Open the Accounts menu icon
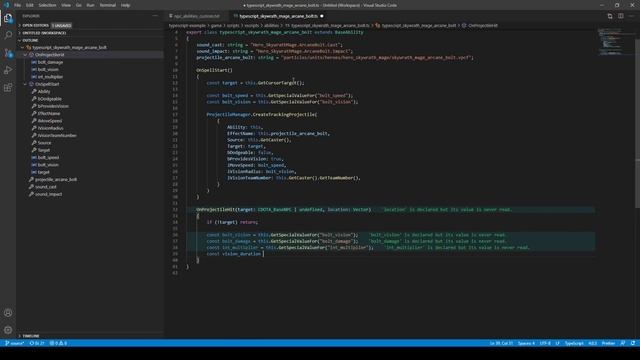Image resolution: width=640 pixels, height=360 pixels. pyautogui.click(x=8, y=313)
